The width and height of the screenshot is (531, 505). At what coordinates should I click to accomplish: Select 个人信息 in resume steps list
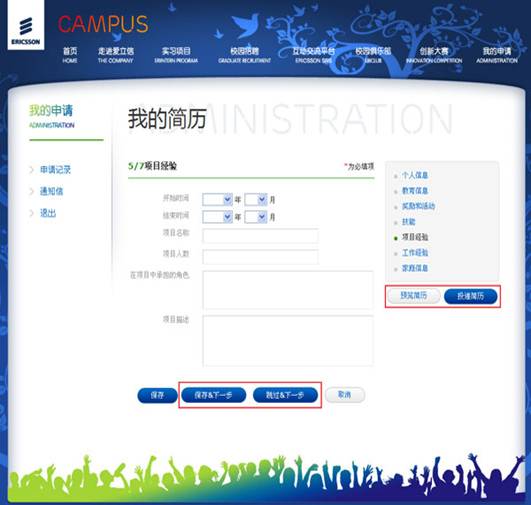pos(415,175)
